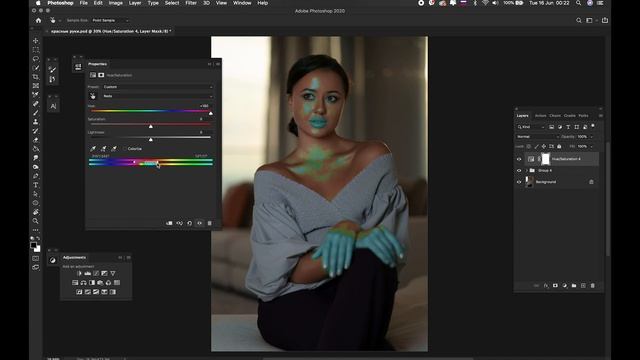This screenshot has height=360, width=640.
Task: Open the Layers panel menu
Action: pyautogui.click(x=600, y=116)
